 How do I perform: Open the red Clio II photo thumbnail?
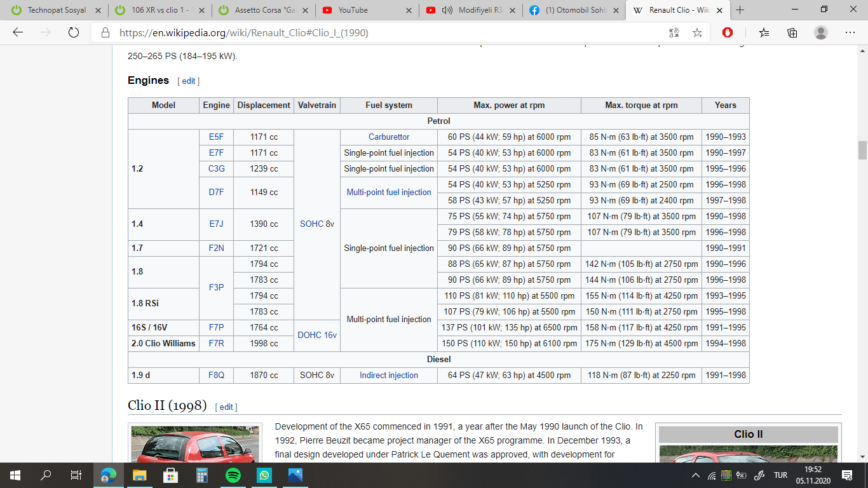(194, 444)
